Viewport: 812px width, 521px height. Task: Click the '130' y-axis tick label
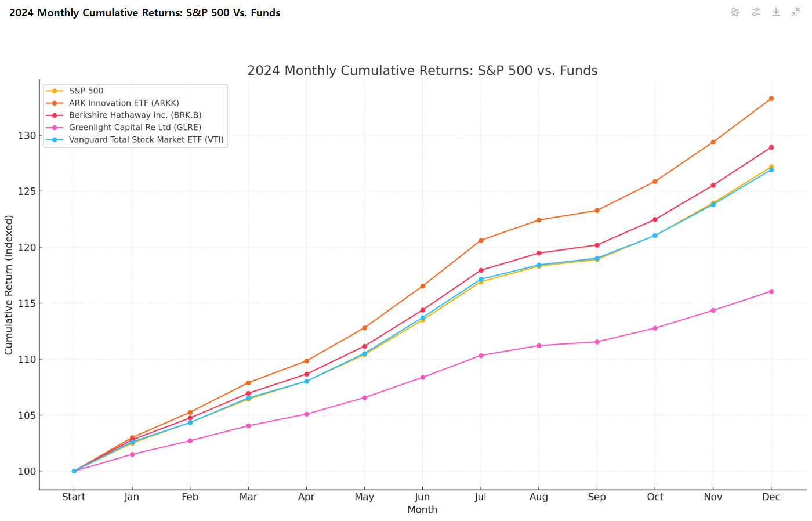27,135
